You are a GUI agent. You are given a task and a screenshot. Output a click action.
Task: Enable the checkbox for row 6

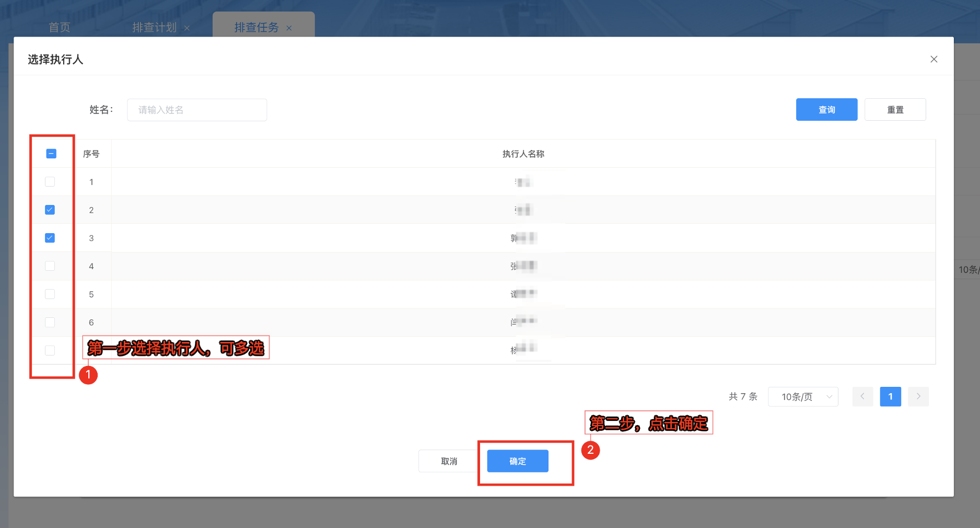coord(50,322)
